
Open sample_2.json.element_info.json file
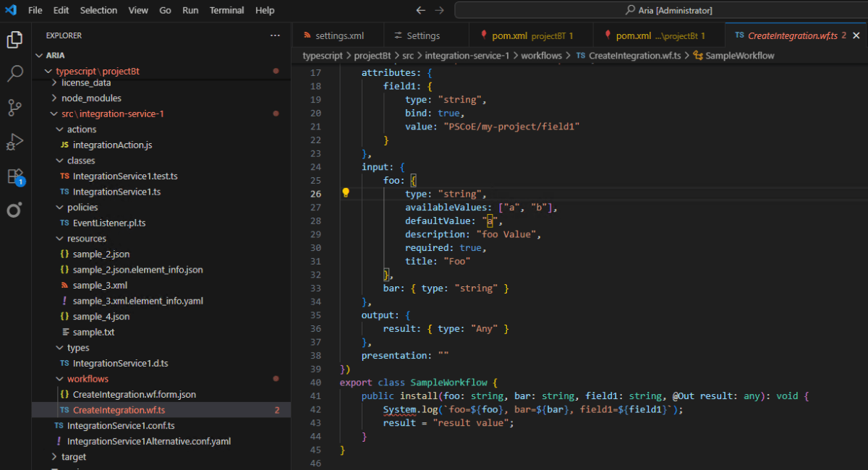pyautogui.click(x=137, y=270)
